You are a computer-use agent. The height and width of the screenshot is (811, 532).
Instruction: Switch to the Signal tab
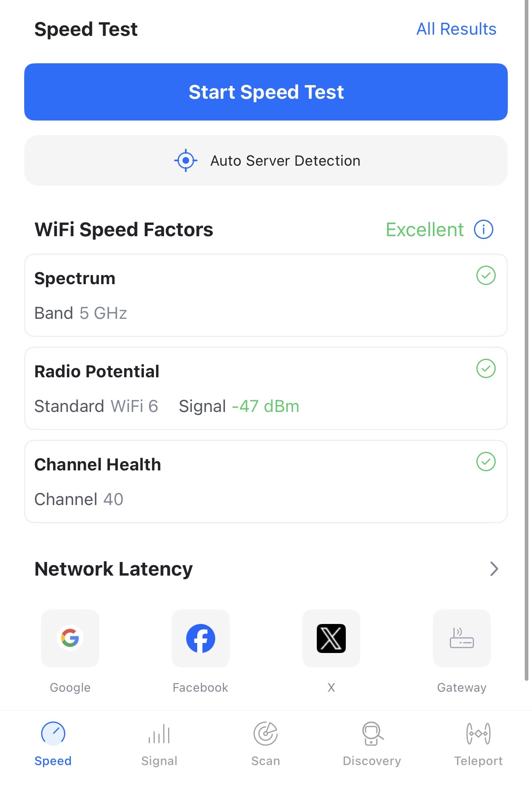click(x=159, y=744)
